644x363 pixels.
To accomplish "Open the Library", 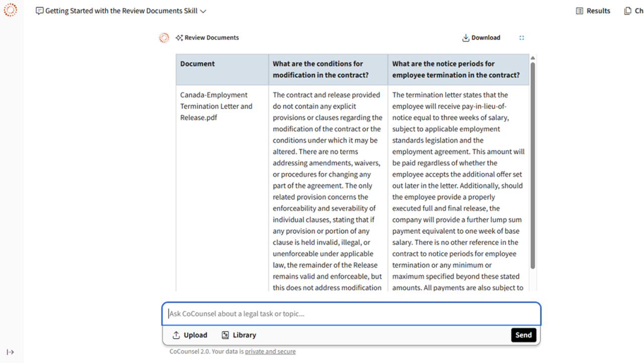I will click(239, 335).
